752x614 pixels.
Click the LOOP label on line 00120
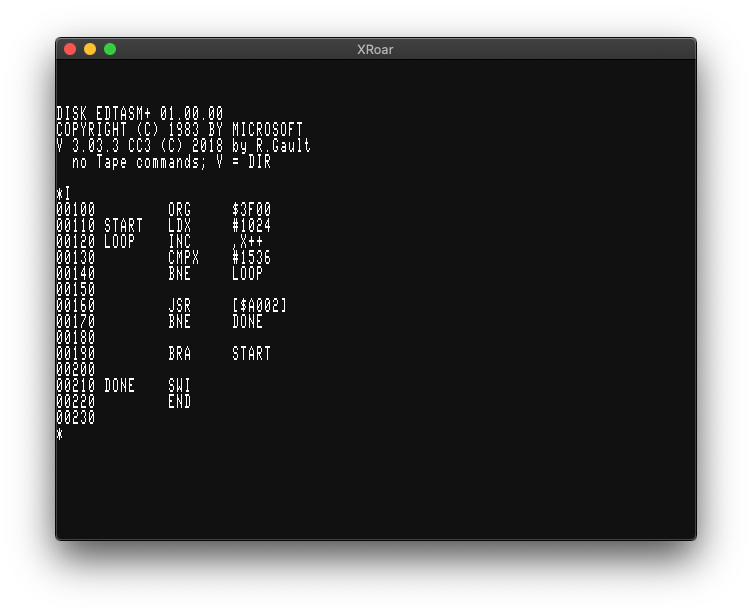coord(119,241)
